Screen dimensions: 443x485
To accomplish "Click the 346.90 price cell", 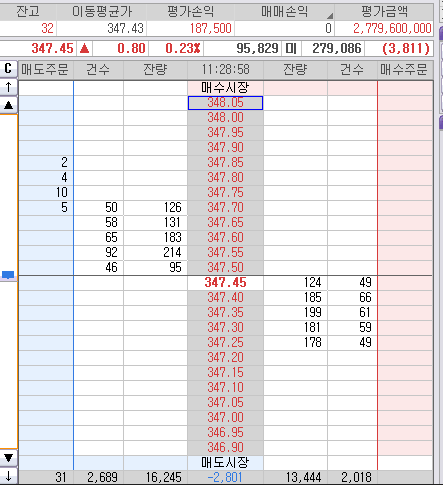I will pos(226,448).
